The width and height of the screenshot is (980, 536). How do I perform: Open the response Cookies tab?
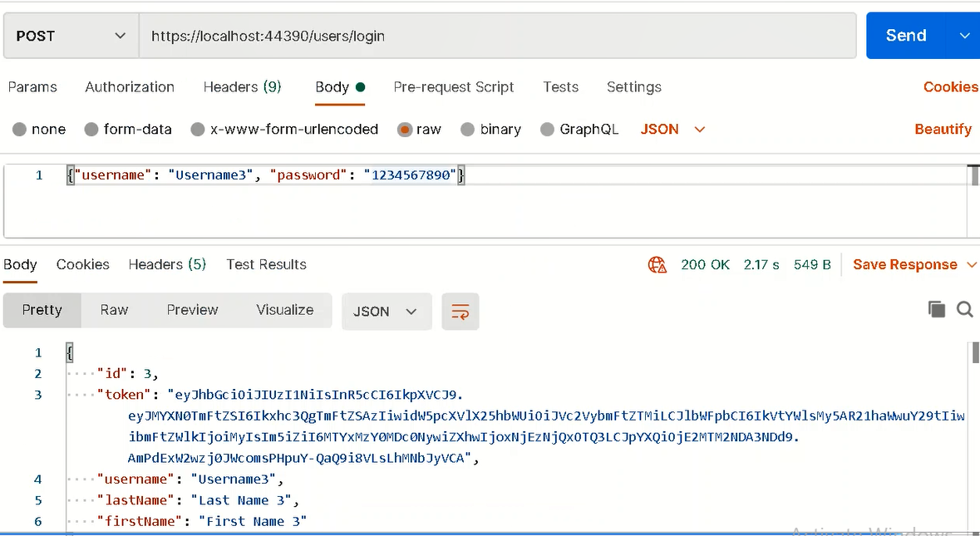click(x=82, y=265)
